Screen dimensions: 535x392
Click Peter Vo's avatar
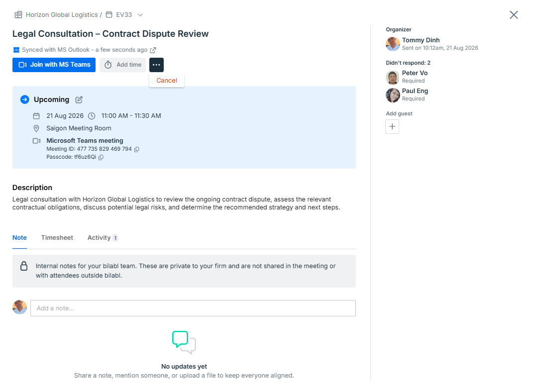tap(393, 78)
